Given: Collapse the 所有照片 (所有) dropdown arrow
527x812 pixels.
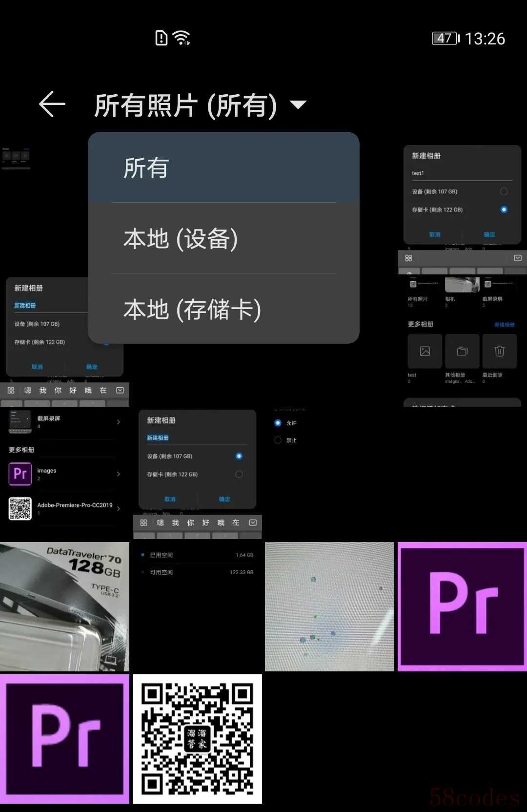Looking at the screenshot, I should (298, 104).
